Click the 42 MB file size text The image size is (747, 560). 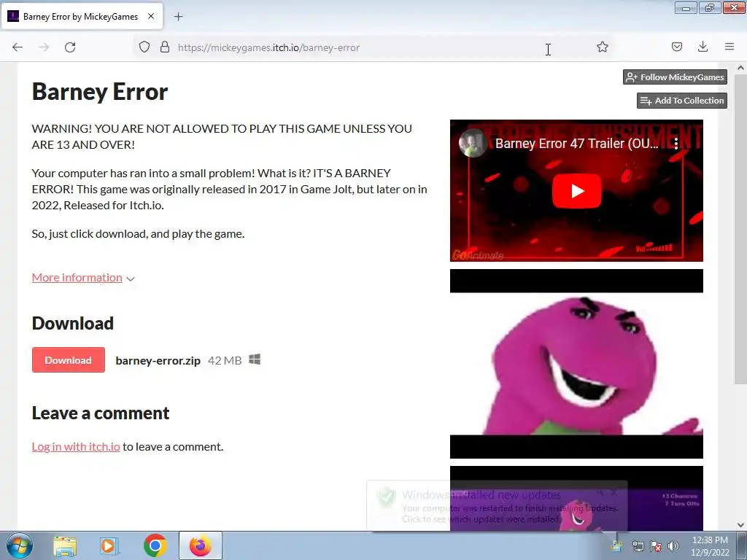pyautogui.click(x=225, y=360)
